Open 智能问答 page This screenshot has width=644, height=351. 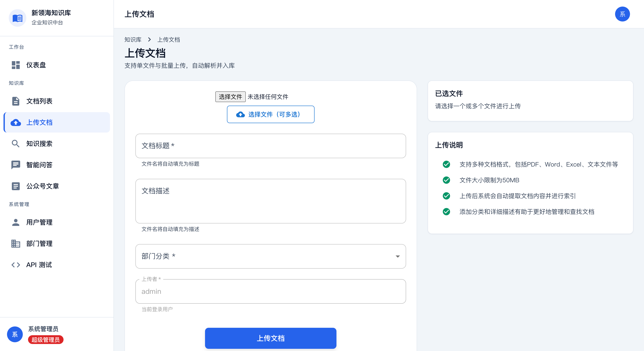pyautogui.click(x=57, y=165)
